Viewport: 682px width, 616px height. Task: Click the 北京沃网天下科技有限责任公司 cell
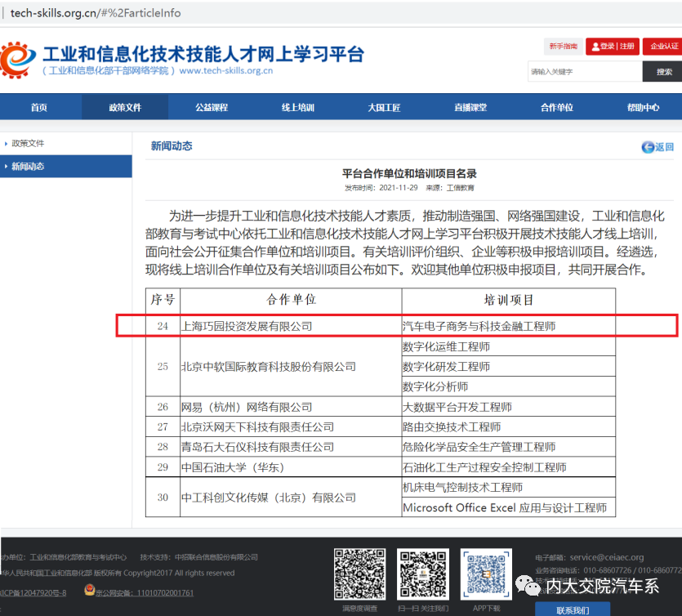coord(291,426)
